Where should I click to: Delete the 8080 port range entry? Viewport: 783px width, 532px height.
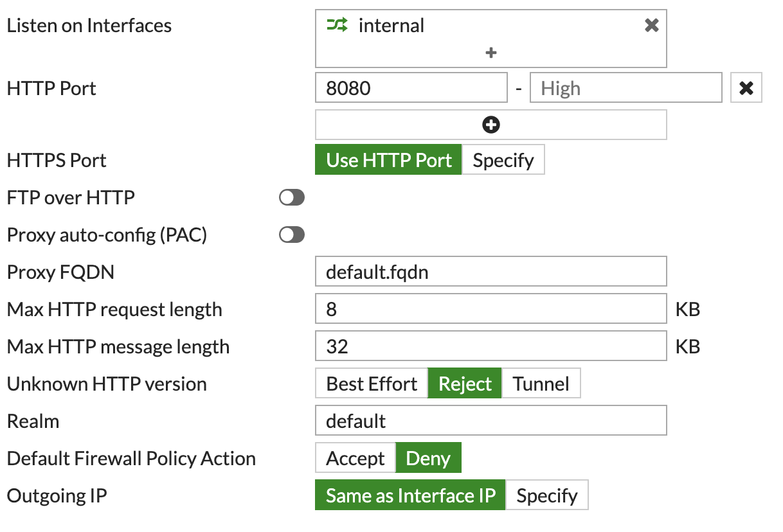click(746, 87)
